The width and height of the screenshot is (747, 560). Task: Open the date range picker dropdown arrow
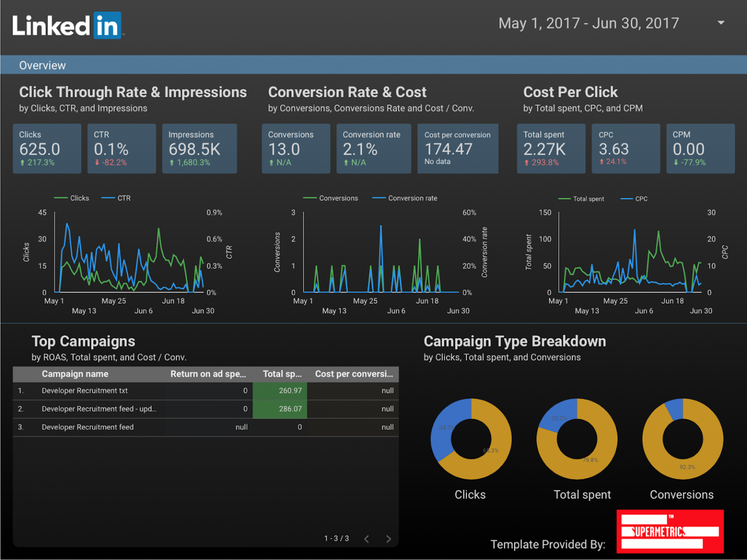(x=721, y=23)
